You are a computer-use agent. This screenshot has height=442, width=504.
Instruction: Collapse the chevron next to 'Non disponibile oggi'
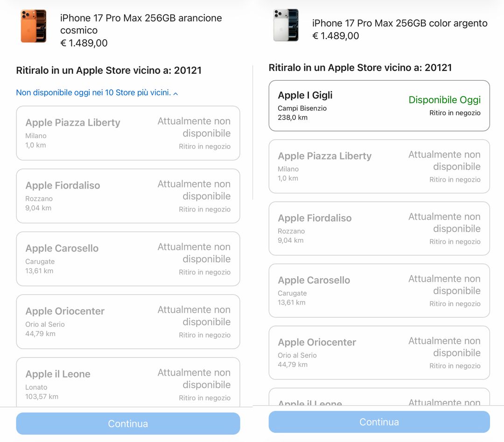[175, 93]
